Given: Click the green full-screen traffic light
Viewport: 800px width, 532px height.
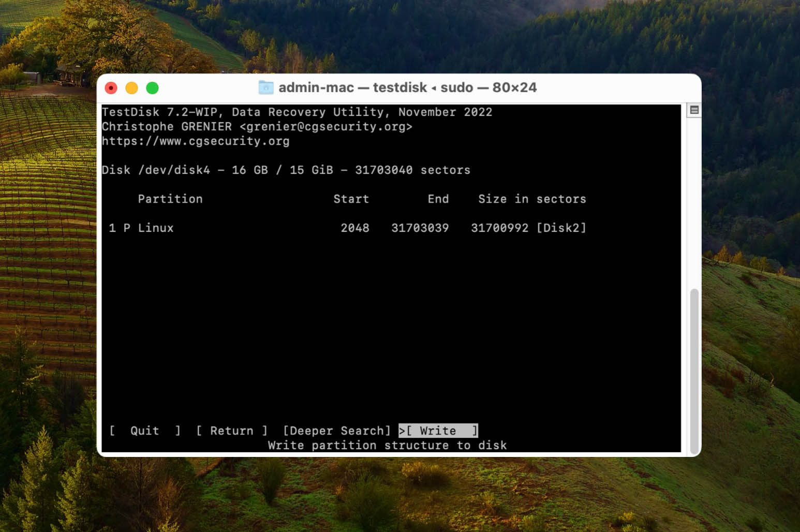Looking at the screenshot, I should [153, 87].
